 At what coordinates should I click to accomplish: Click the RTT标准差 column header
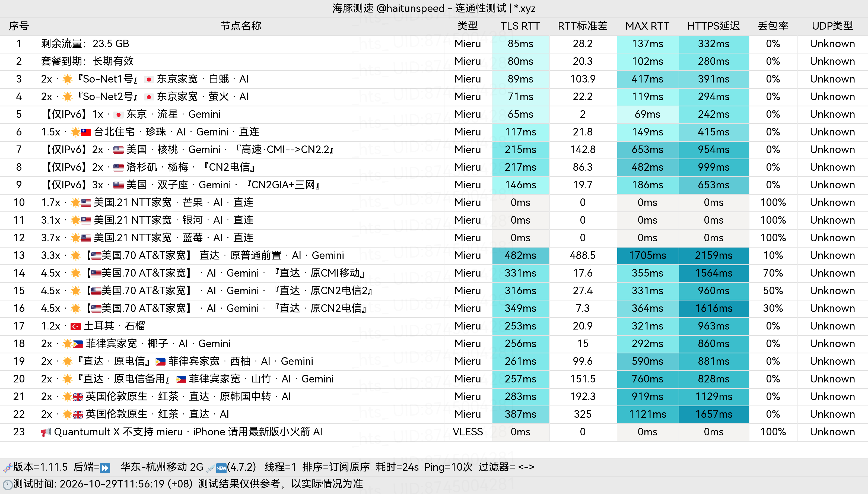point(583,26)
